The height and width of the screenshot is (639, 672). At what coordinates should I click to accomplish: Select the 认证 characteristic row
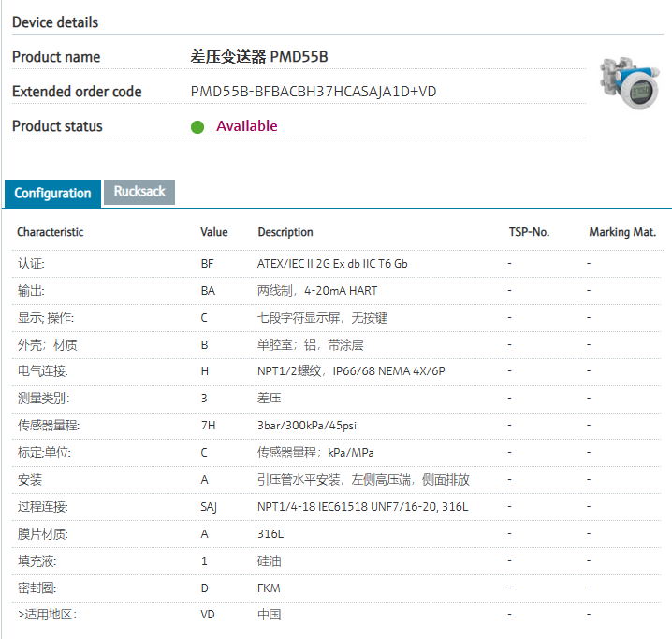[x=31, y=264]
